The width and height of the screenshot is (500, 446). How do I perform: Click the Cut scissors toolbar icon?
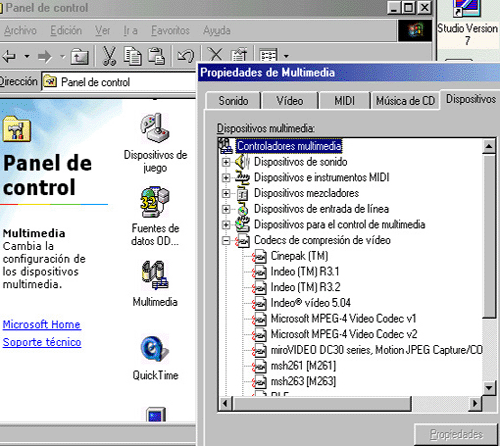pyautogui.click(x=109, y=56)
